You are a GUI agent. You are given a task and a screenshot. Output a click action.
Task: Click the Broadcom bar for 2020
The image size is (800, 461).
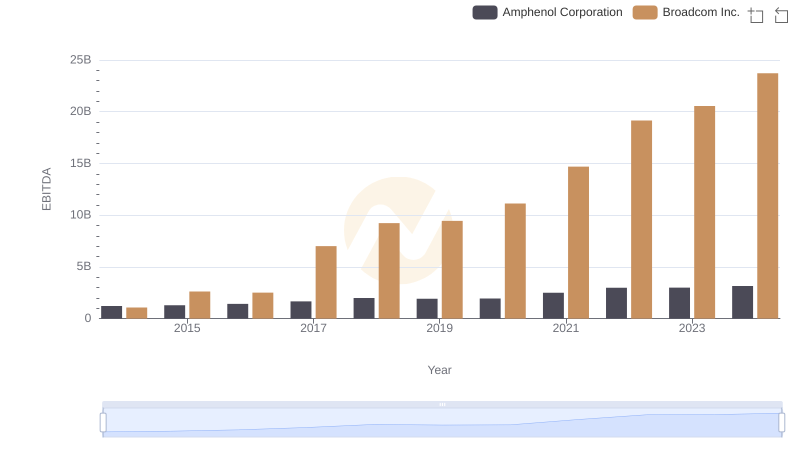click(x=515, y=261)
